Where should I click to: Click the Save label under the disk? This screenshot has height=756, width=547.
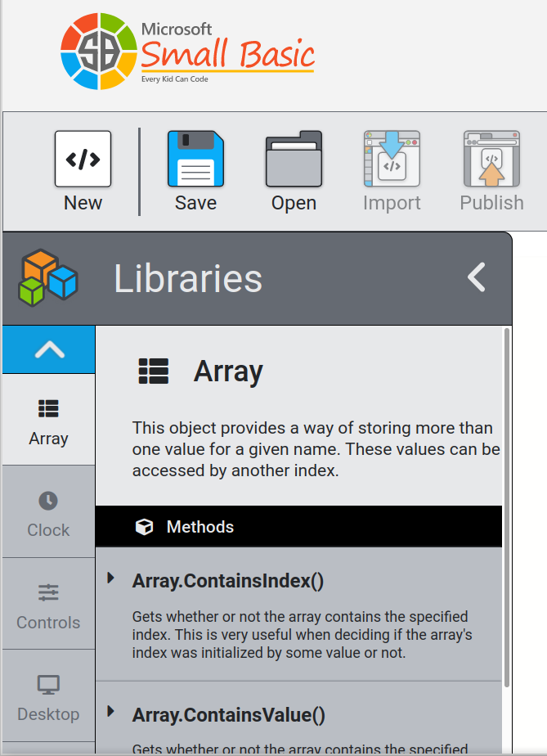(x=195, y=203)
